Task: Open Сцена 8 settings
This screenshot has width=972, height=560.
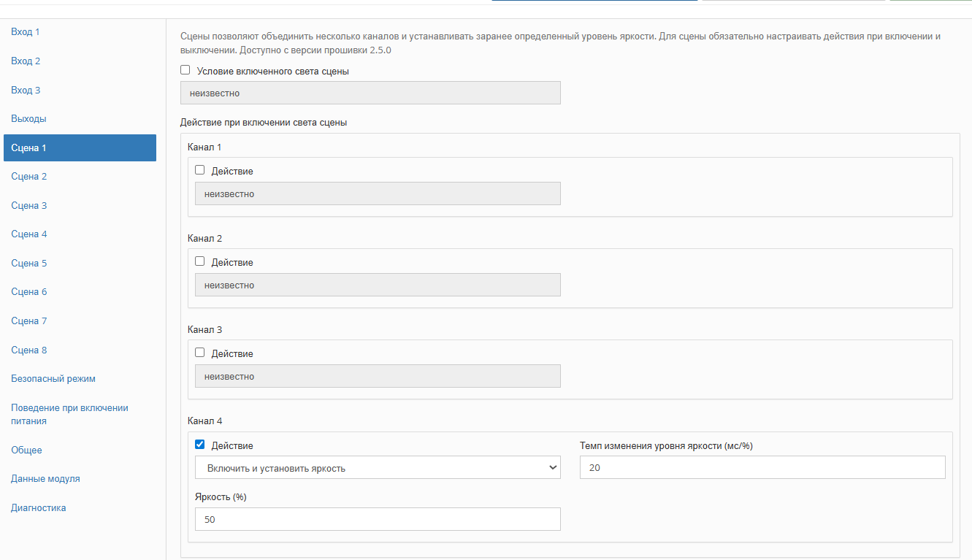Action: 29,350
